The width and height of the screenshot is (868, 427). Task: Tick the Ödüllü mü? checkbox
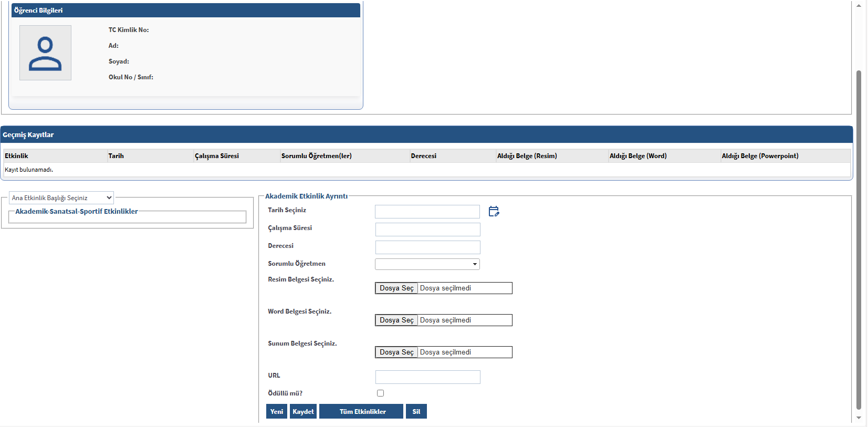380,393
